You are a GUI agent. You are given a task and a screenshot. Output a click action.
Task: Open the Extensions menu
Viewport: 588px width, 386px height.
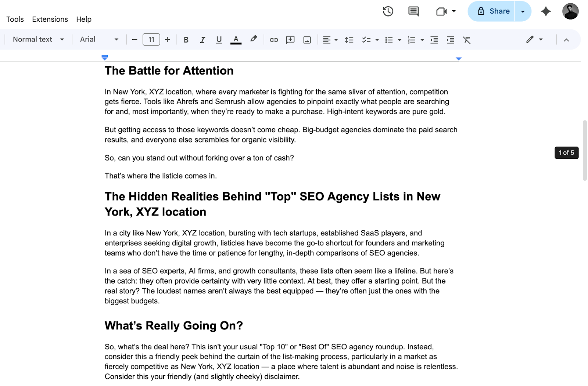point(50,19)
